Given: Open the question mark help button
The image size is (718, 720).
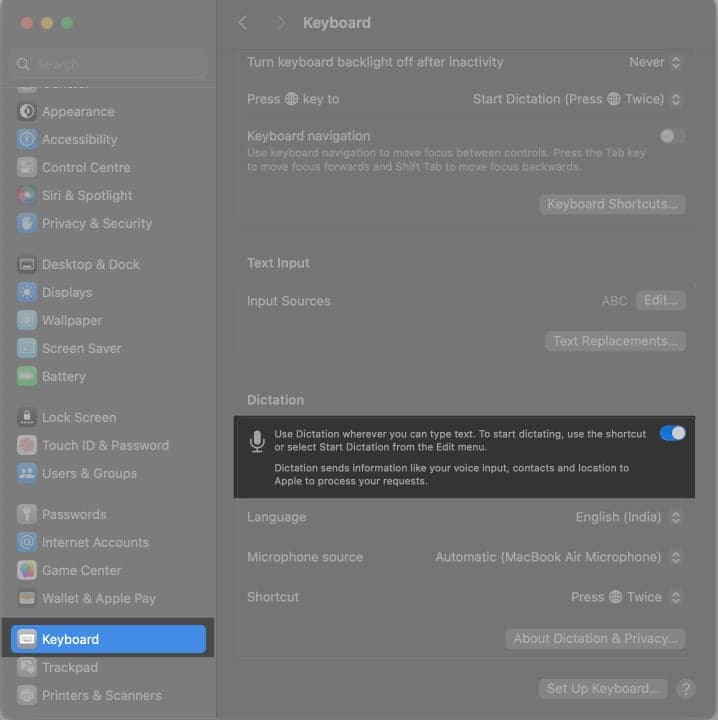Looking at the screenshot, I should tap(686, 689).
